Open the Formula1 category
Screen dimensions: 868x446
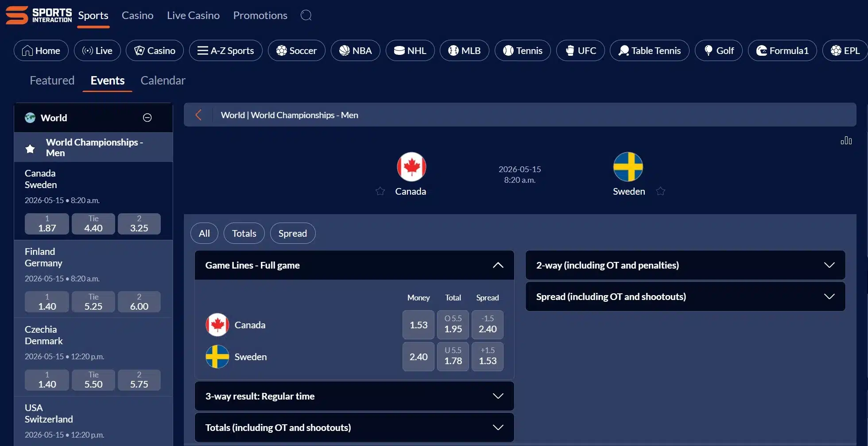click(x=783, y=50)
